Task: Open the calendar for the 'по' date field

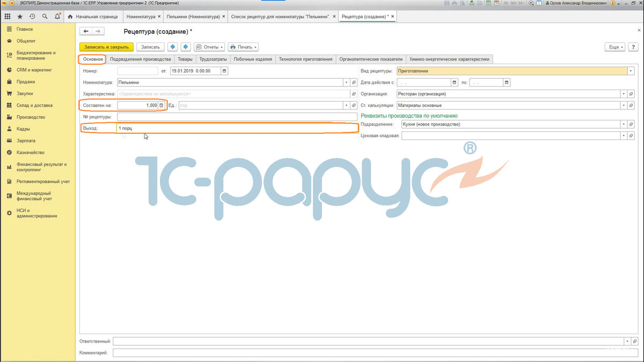Action: pyautogui.click(x=507, y=83)
